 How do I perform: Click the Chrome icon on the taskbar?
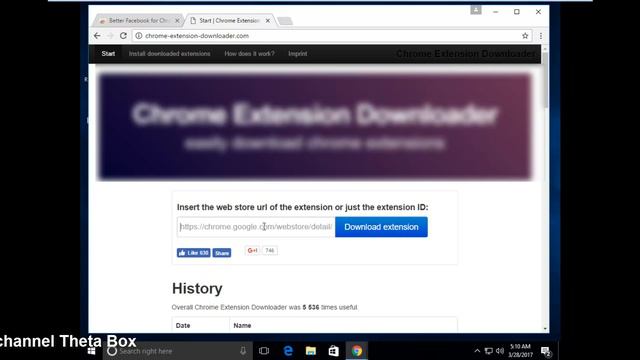click(x=357, y=351)
